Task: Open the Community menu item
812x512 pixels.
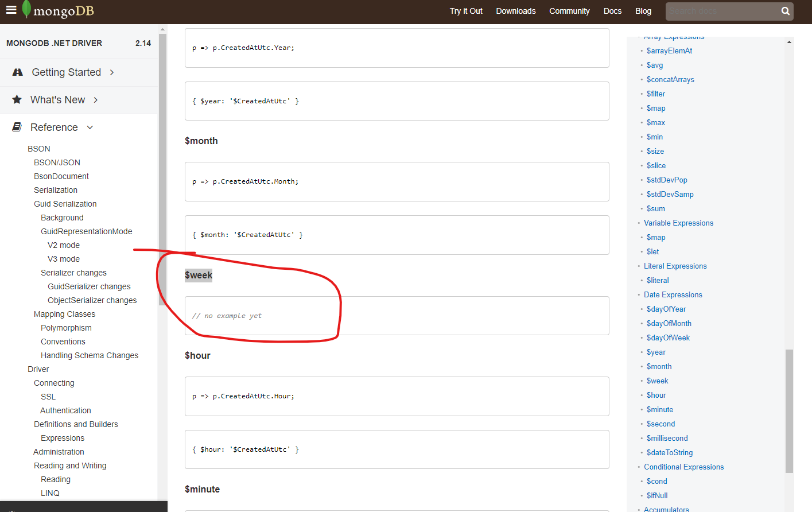Action: [x=569, y=11]
